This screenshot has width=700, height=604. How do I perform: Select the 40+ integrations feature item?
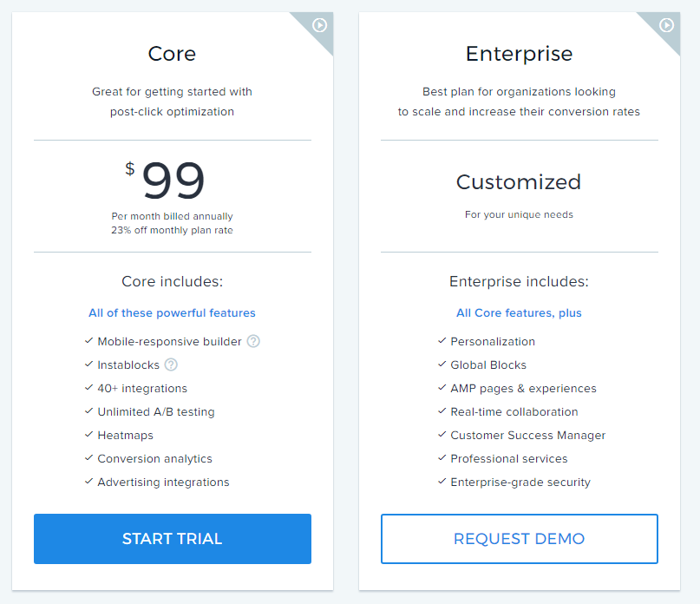click(142, 389)
